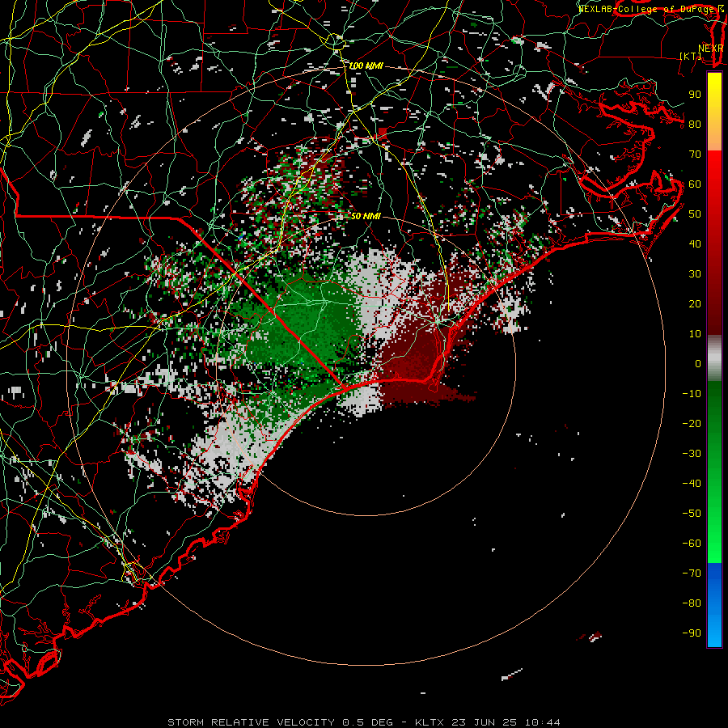Click the -70 legend value

692,574
